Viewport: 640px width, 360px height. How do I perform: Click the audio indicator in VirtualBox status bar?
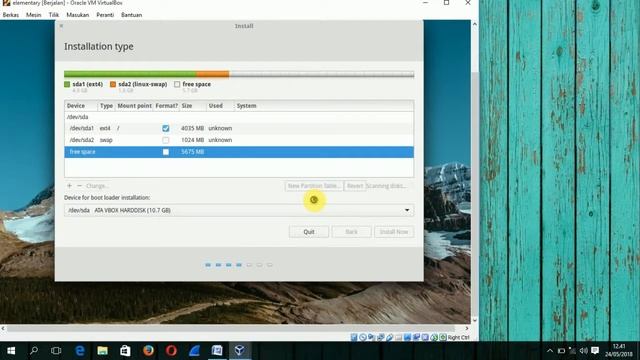click(x=371, y=337)
